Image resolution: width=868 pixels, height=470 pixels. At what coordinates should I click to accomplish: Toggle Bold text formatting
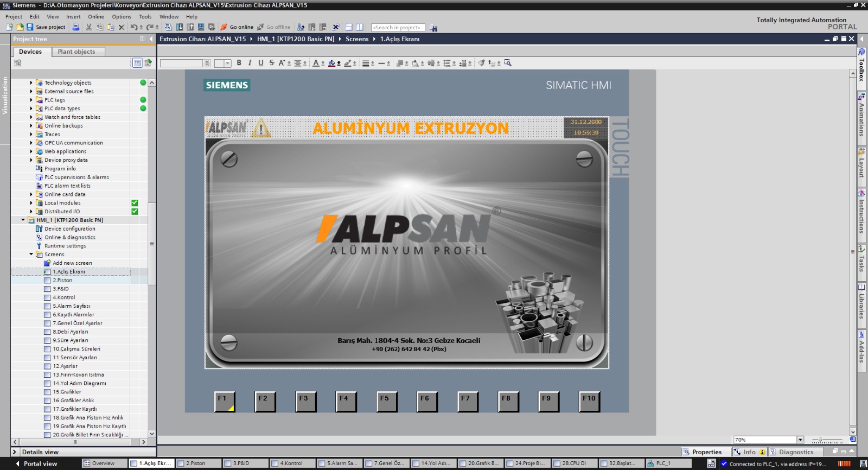coord(239,63)
